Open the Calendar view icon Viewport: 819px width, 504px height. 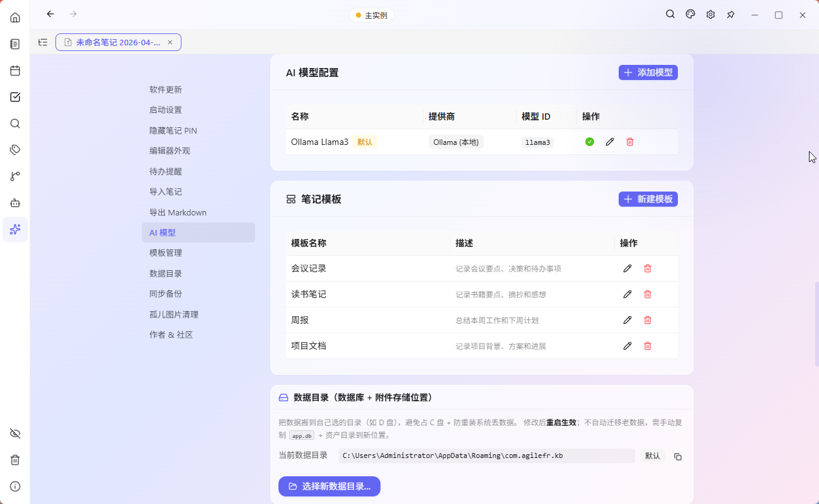click(x=15, y=71)
